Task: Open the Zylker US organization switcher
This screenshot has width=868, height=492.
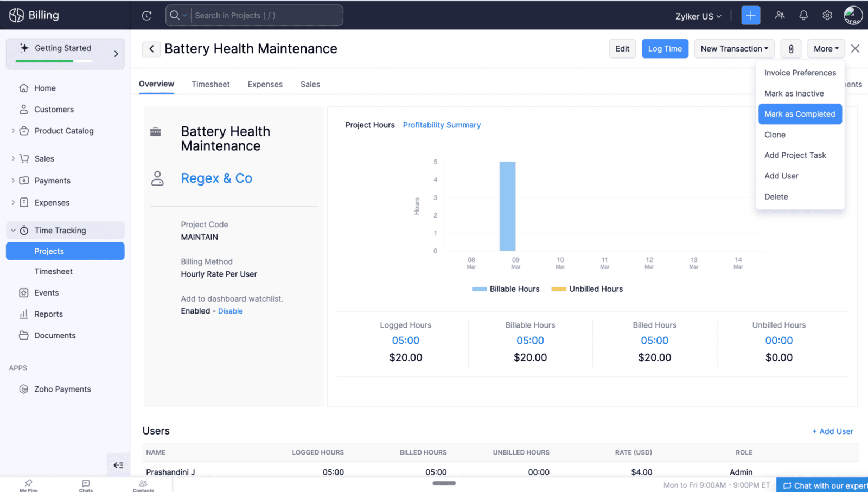Action: coord(698,16)
